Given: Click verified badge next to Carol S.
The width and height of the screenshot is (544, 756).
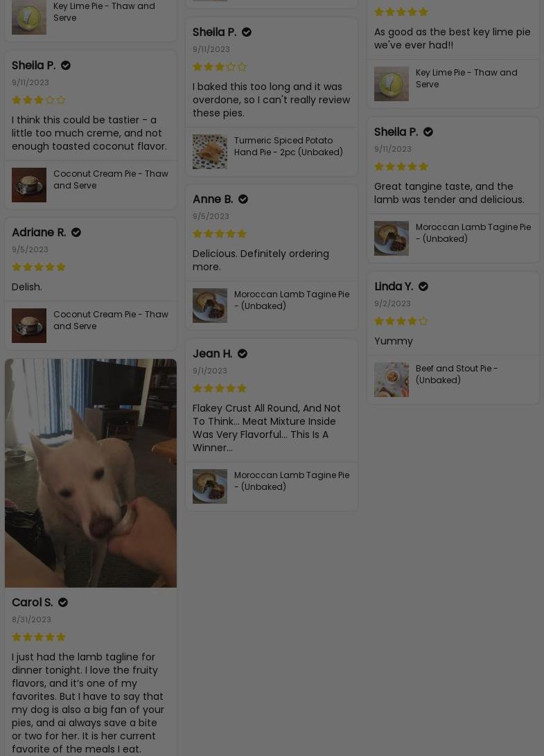Looking at the screenshot, I should tap(63, 602).
